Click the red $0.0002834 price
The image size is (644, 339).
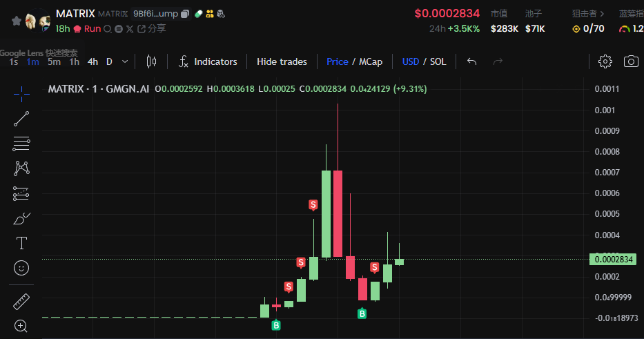click(x=447, y=14)
